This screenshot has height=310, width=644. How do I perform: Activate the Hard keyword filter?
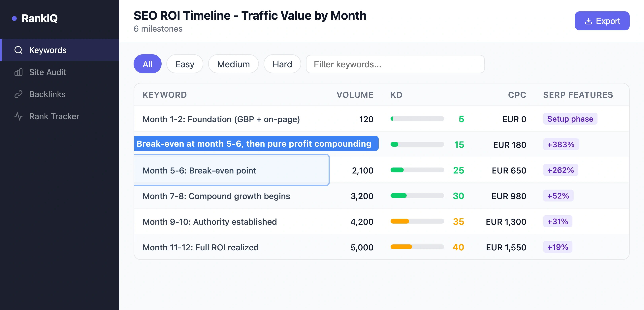(282, 64)
